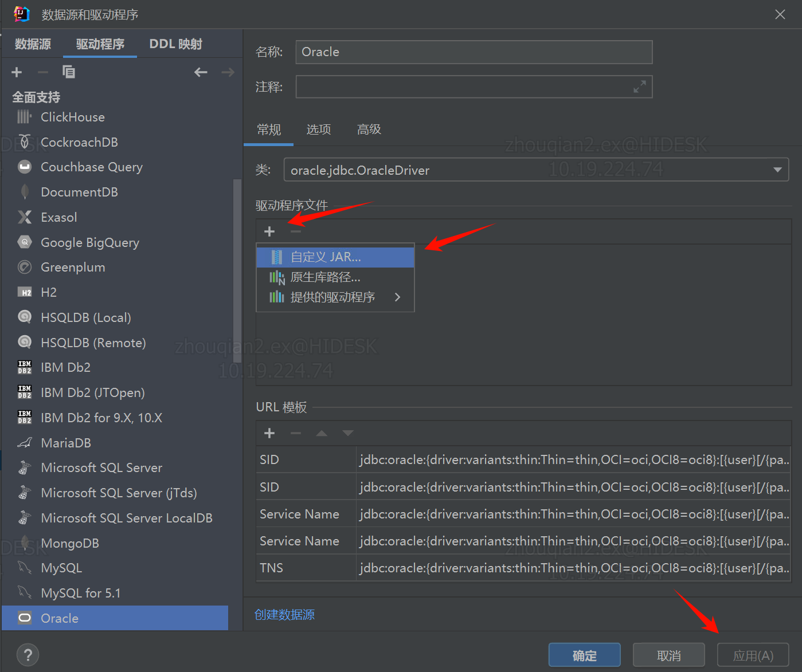Choose 自定义 JAR... from the popup menu
The width and height of the screenshot is (802, 672).
(x=335, y=257)
